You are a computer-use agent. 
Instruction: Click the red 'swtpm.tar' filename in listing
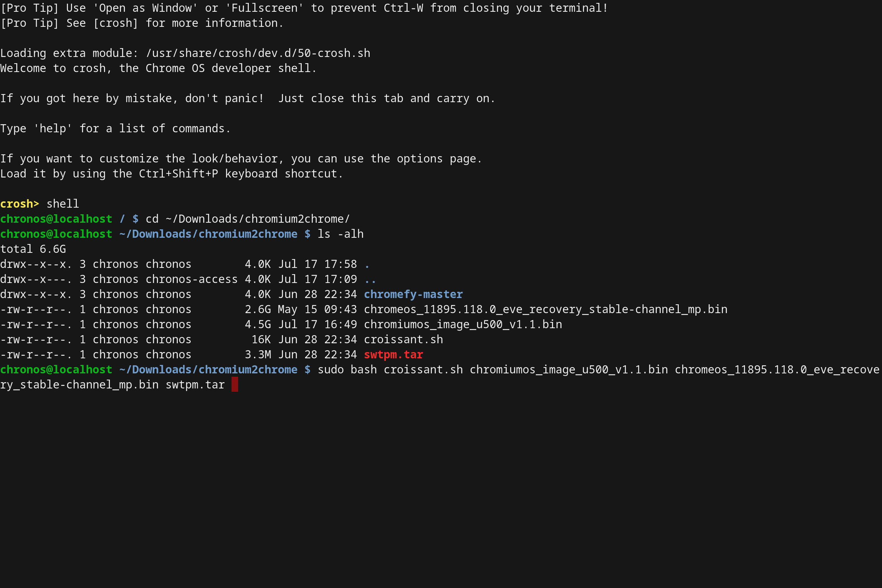click(393, 354)
